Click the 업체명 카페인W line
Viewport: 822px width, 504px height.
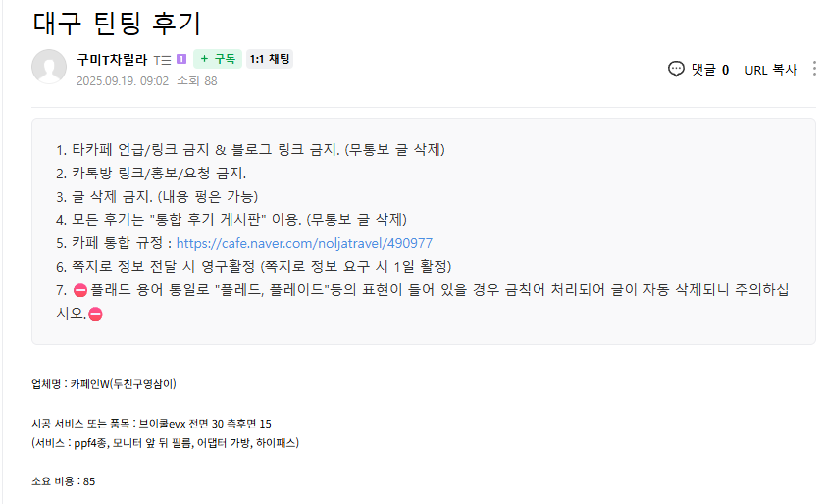[104, 383]
